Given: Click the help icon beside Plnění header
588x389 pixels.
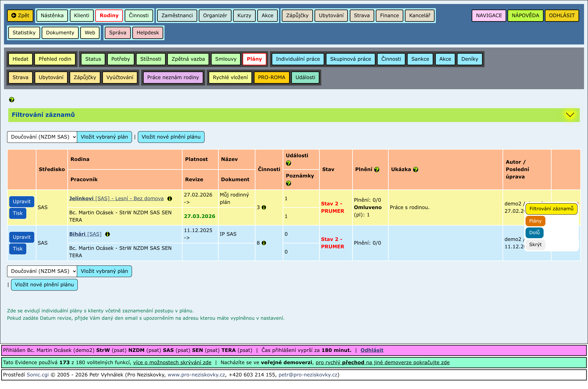Looking at the screenshot, I should click(377, 170).
